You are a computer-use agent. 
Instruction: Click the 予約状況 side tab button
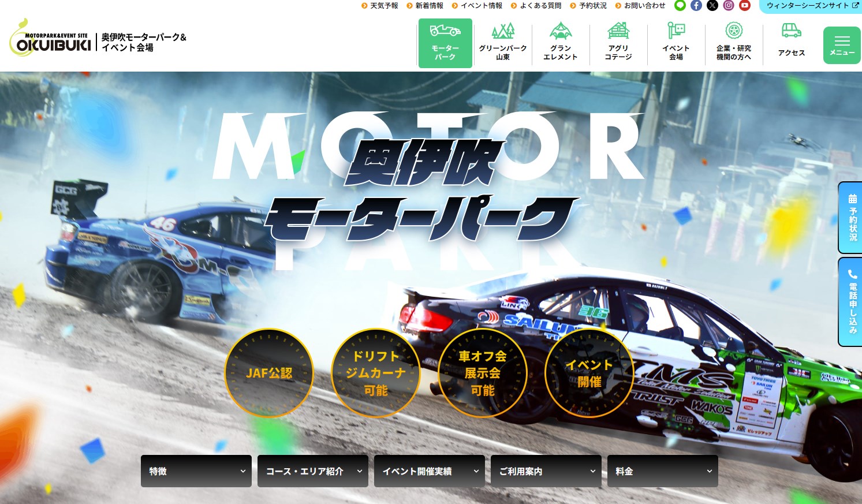coord(851,218)
